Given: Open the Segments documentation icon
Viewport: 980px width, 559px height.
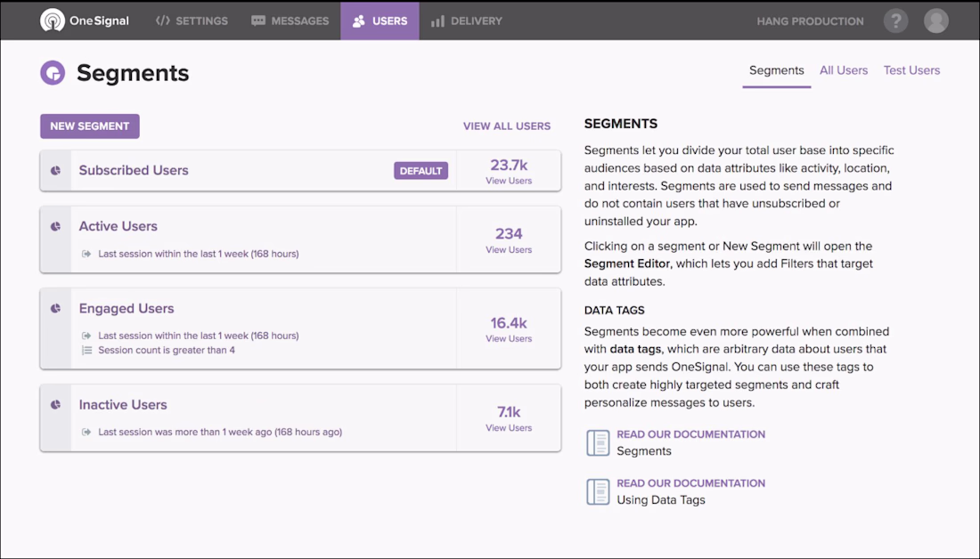Looking at the screenshot, I should tap(598, 442).
